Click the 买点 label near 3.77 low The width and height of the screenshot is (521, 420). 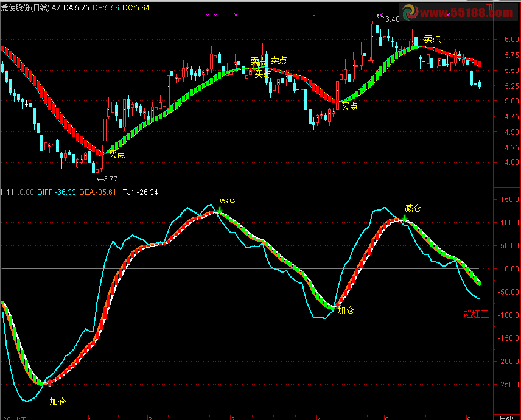(117, 154)
